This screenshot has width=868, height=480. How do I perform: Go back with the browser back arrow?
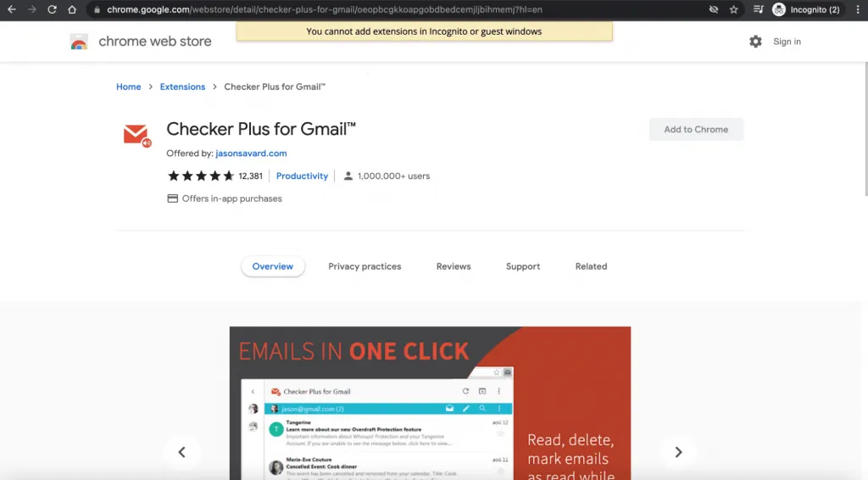click(x=12, y=9)
